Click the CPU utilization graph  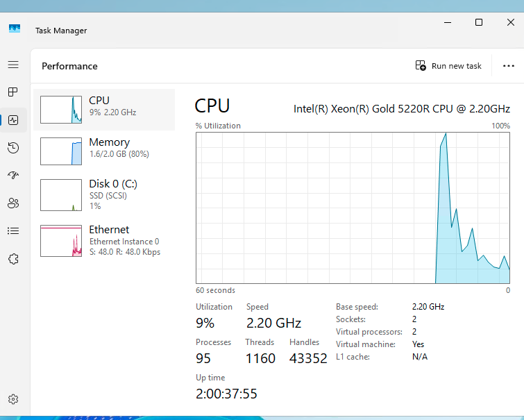click(353, 208)
